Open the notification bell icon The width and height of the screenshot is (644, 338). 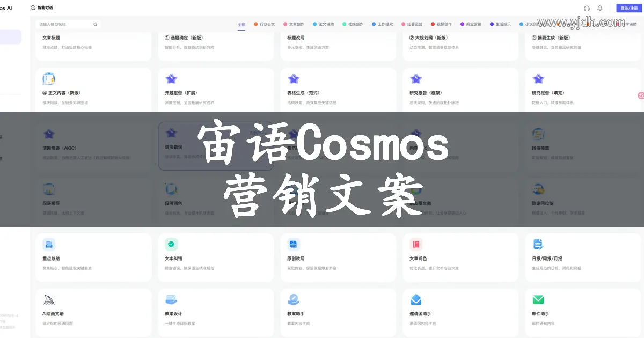tap(600, 8)
